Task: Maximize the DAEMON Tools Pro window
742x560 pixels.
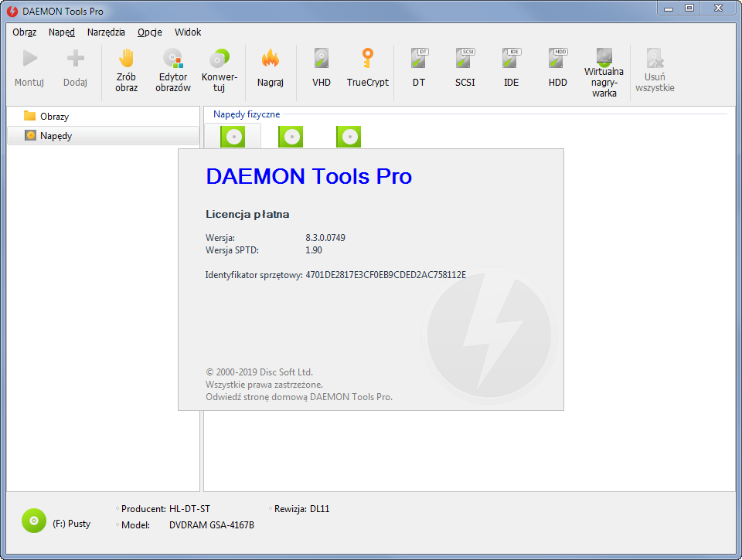Action: click(689, 8)
